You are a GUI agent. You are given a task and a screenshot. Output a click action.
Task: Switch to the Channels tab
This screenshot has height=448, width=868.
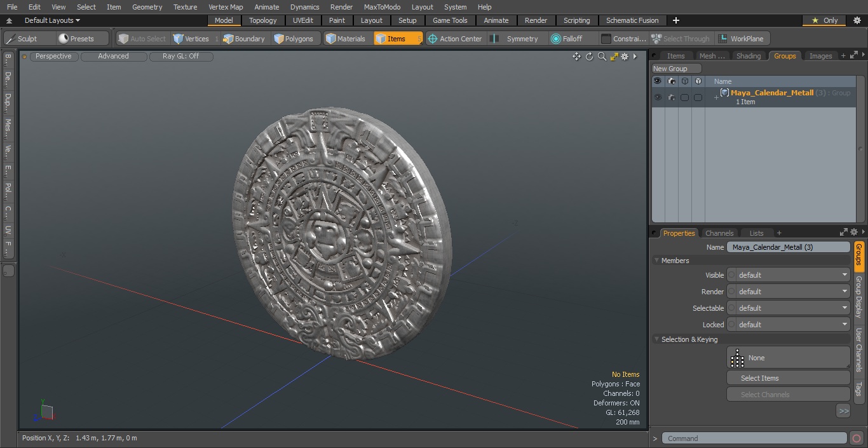tap(719, 233)
